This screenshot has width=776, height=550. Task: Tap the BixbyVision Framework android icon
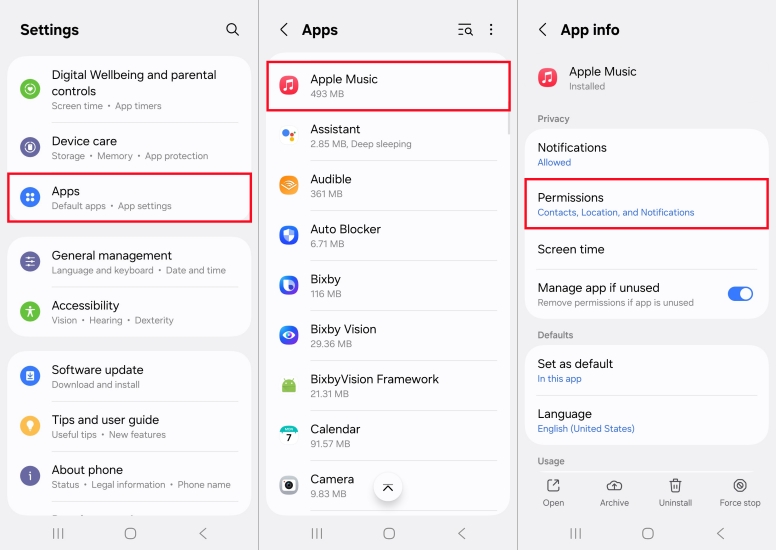click(x=289, y=385)
